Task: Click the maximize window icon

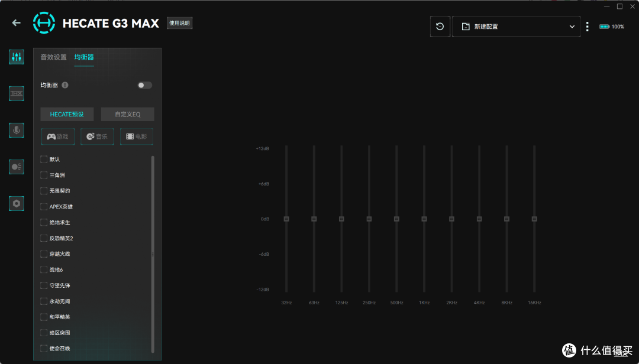Action: pos(620,6)
